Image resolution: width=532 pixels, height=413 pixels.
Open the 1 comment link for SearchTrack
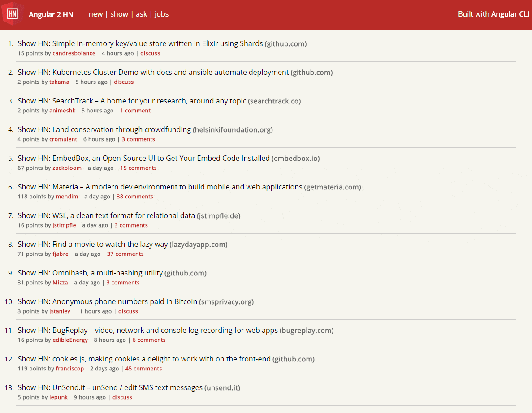[x=135, y=111]
